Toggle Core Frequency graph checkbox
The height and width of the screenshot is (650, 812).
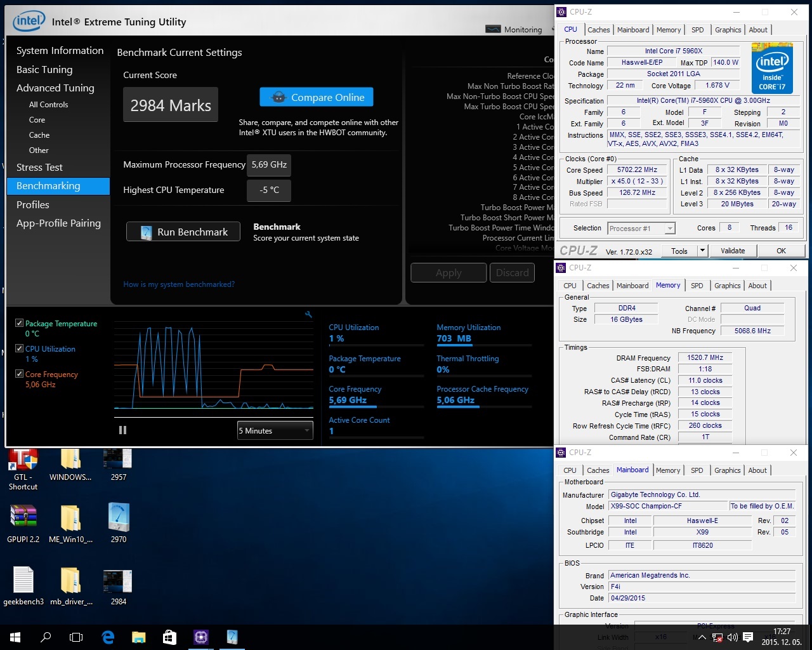[x=19, y=374]
